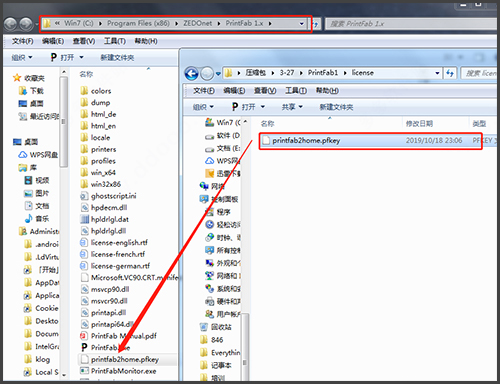Open the profiles folder
This screenshot has width=500, height=384.
(98, 161)
